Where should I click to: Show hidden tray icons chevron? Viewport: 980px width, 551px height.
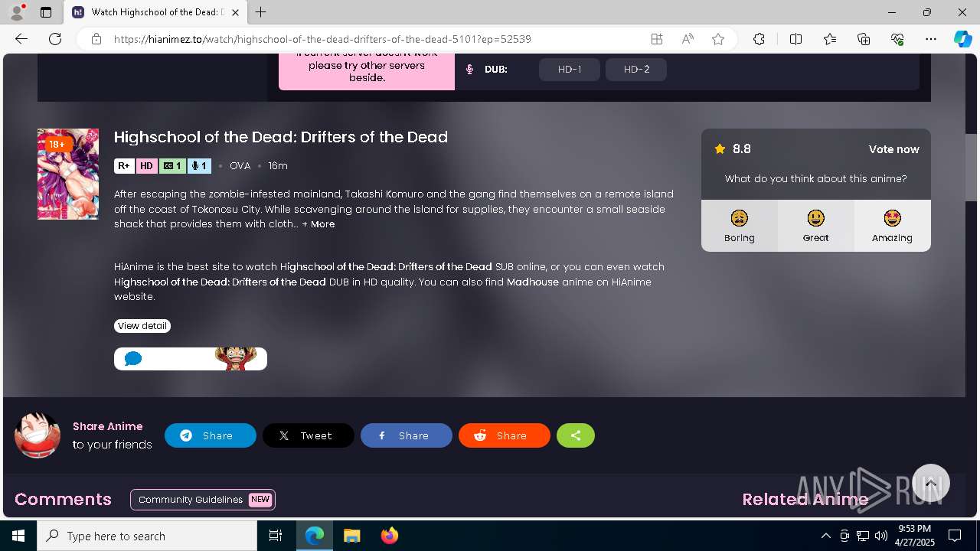coord(825,536)
